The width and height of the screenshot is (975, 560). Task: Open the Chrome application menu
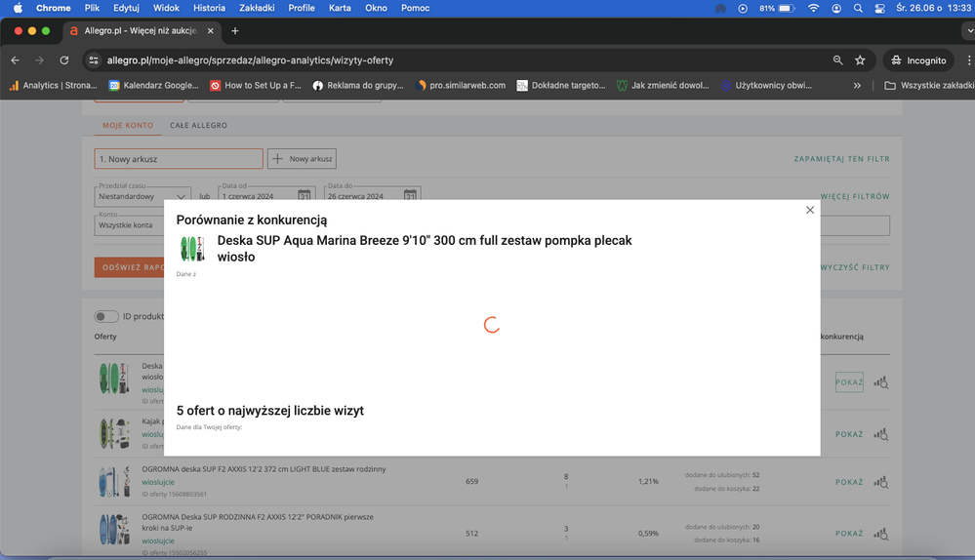54,8
